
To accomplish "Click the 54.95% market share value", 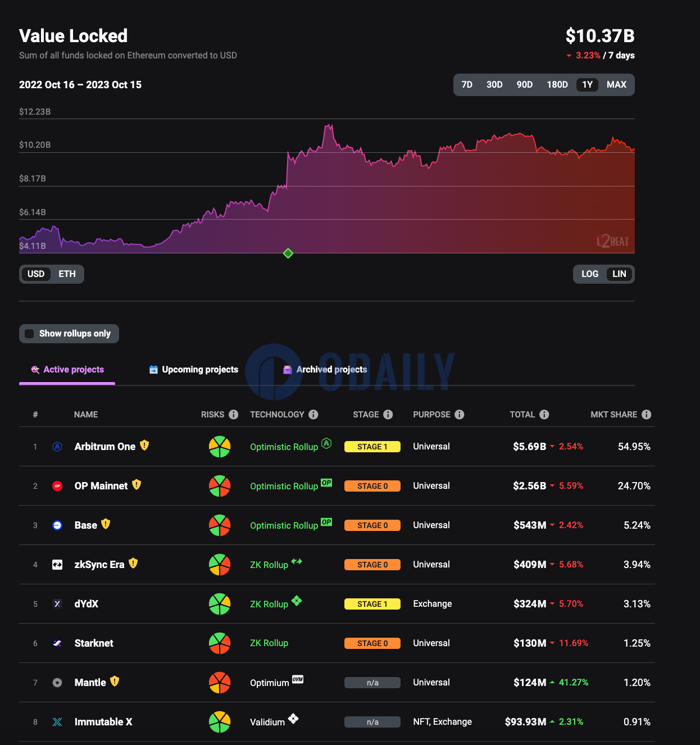I will pyautogui.click(x=634, y=447).
